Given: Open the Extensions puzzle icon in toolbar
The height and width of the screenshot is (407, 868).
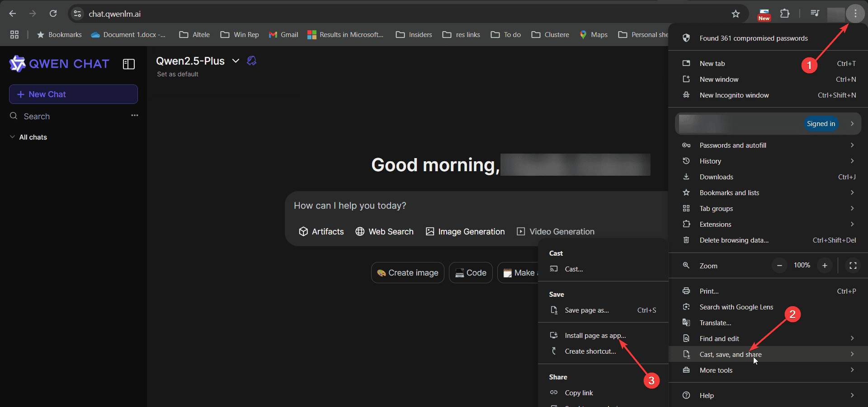Looking at the screenshot, I should (x=785, y=14).
